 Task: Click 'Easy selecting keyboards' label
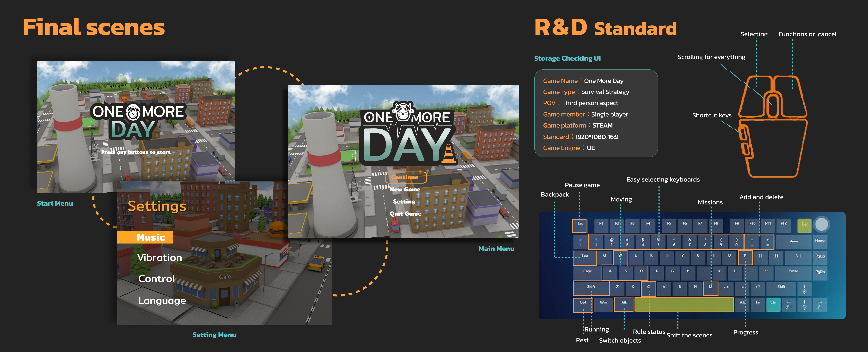(x=663, y=180)
